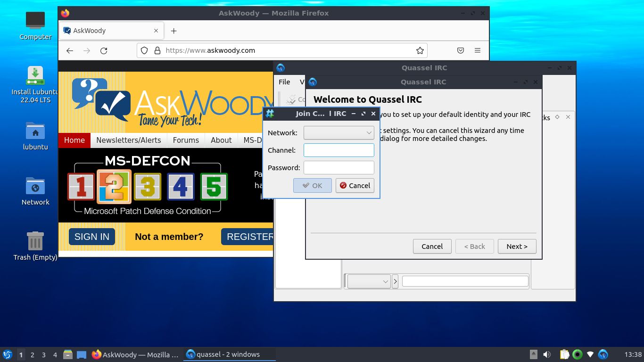This screenshot has height=362, width=644.
Task: Open the Forums nav item
Action: (186, 140)
